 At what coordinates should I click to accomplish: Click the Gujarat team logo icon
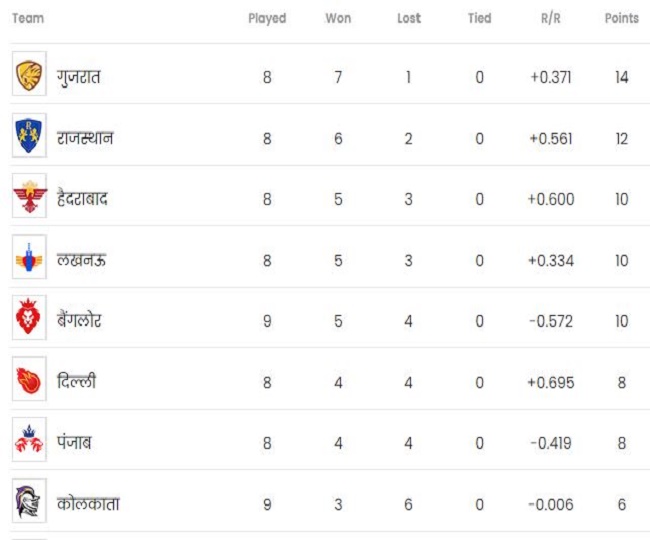29,76
